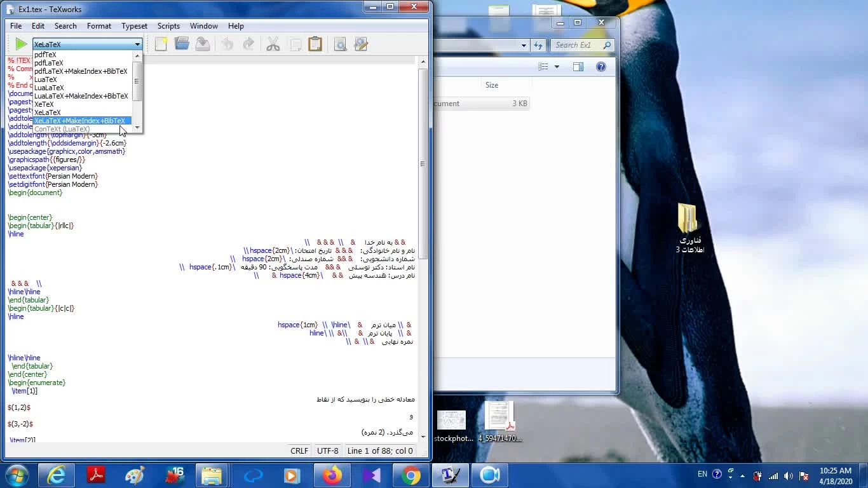Click the Replace icon in toolbar
Viewport: 868px width, 488px height.
tap(361, 44)
